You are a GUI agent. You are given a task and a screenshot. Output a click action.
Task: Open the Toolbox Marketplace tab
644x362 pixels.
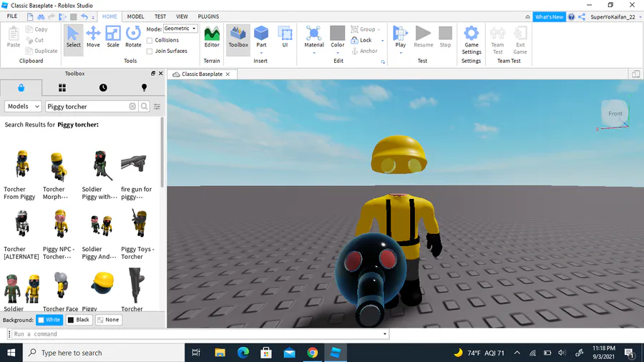(x=21, y=87)
